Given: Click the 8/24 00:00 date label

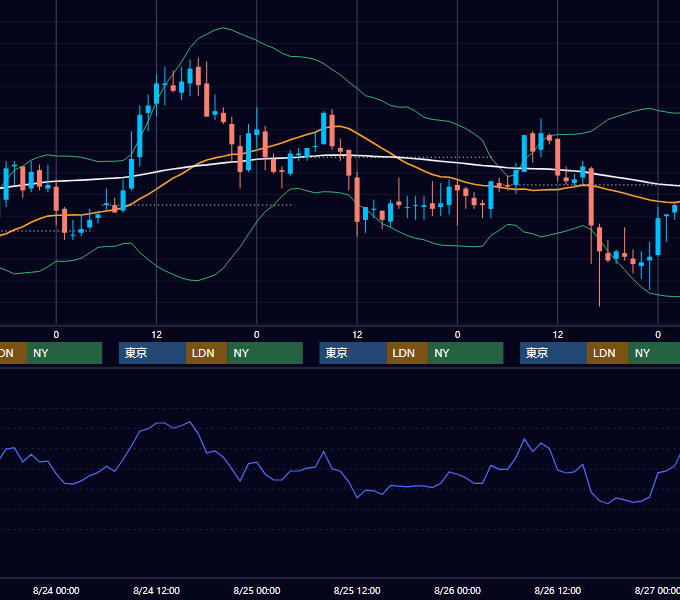Looking at the screenshot, I should pyautogui.click(x=56, y=590).
